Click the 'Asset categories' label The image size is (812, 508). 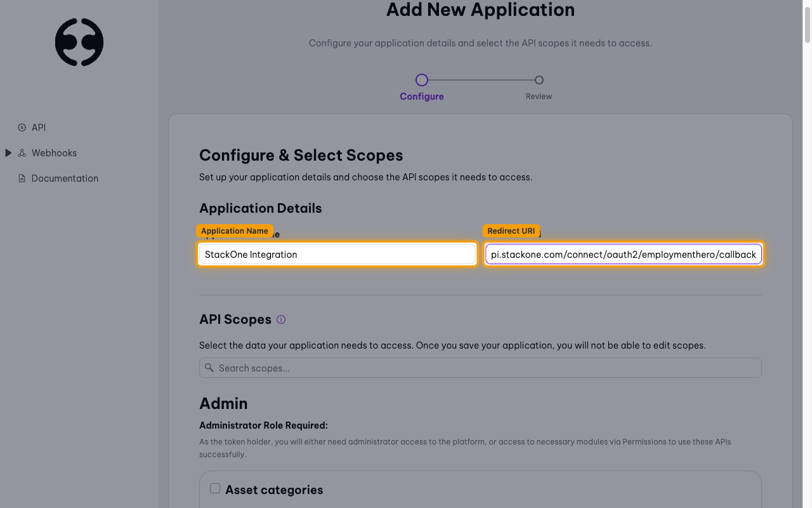tap(274, 490)
